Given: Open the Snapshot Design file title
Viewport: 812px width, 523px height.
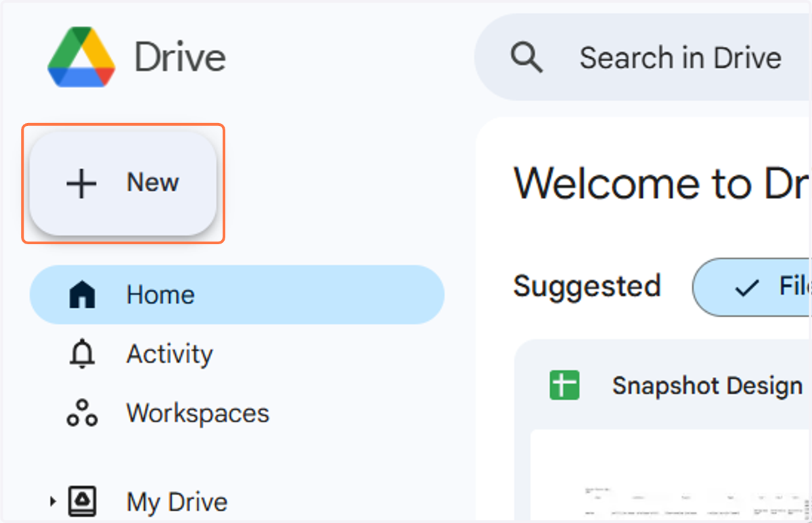Looking at the screenshot, I should 707,386.
